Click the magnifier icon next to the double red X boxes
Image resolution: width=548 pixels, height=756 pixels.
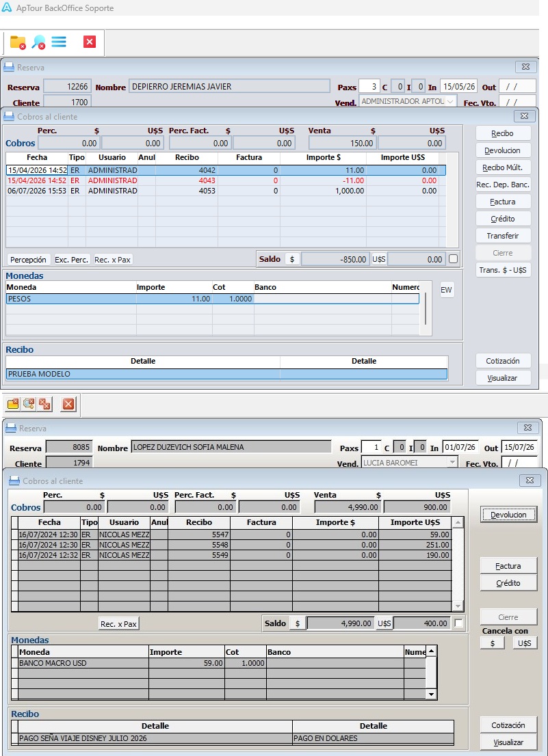tap(29, 404)
